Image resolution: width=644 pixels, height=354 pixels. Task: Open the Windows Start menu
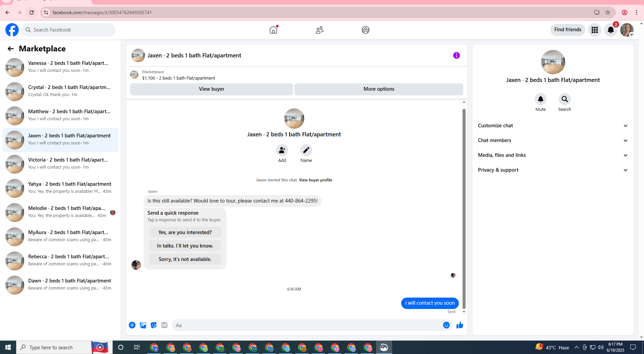click(8, 347)
